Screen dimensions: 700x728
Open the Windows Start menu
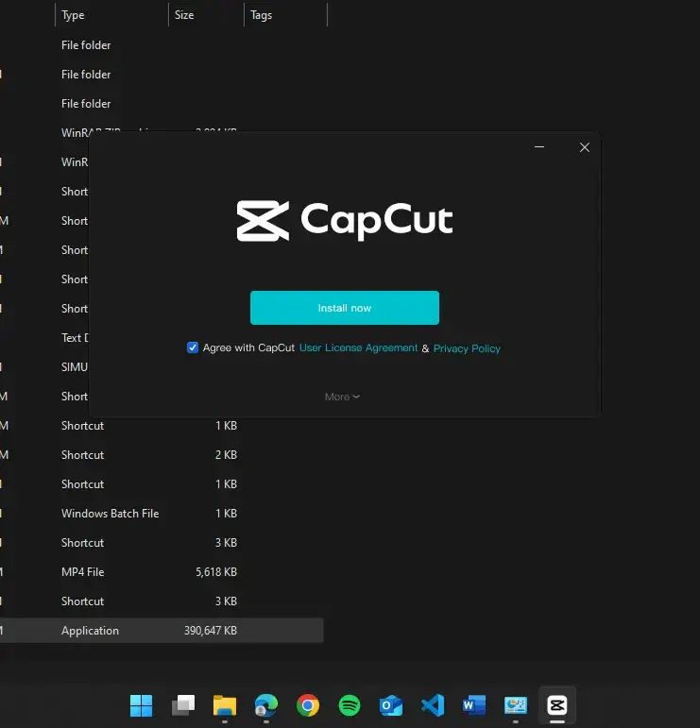point(141,705)
